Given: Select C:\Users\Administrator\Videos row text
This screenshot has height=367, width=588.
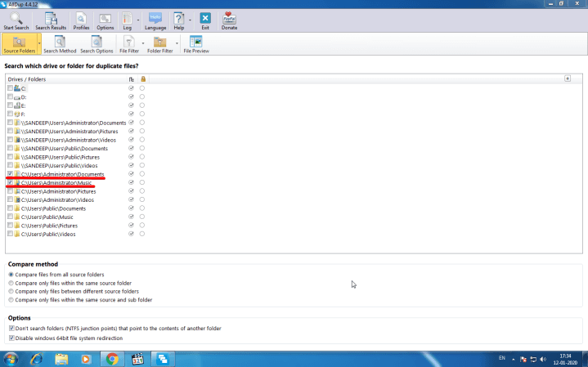Looking at the screenshot, I should tap(57, 199).
